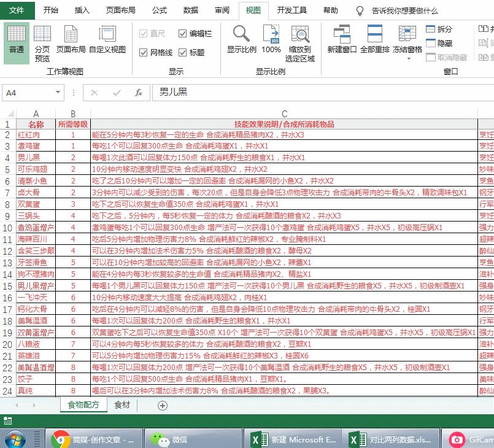Switch to 分页预览 workbook view
494x448 pixels.
(x=42, y=38)
